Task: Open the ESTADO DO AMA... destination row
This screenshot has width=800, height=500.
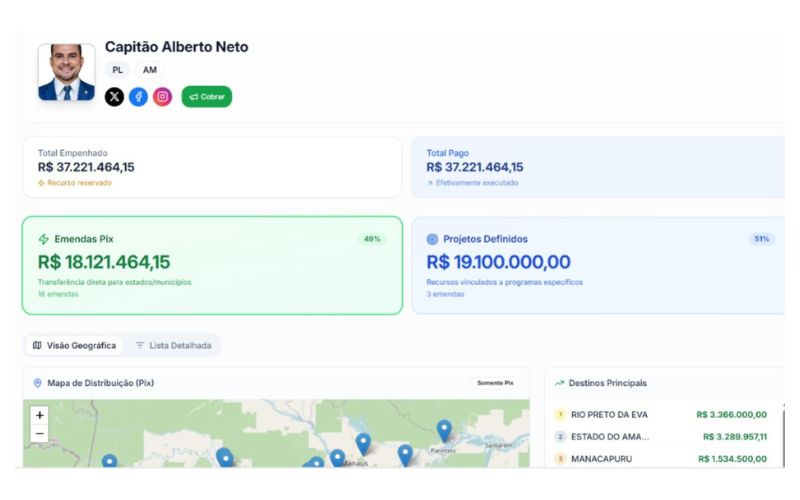Action: (x=660, y=437)
